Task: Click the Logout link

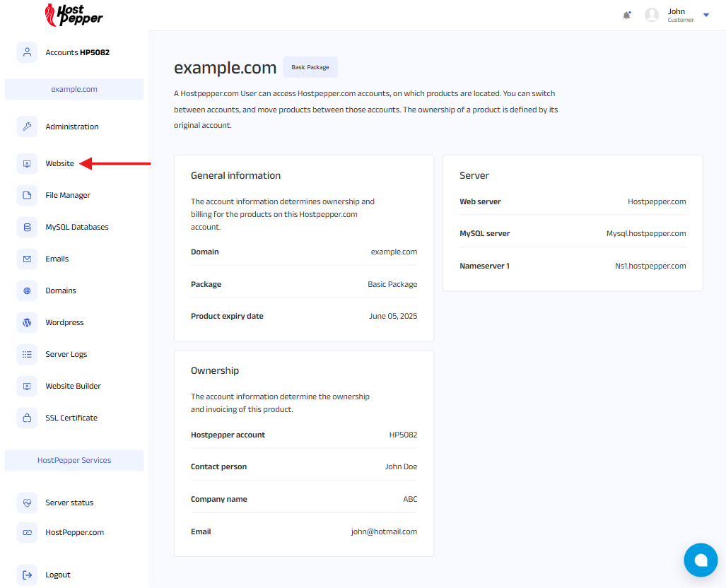Action: [57, 575]
